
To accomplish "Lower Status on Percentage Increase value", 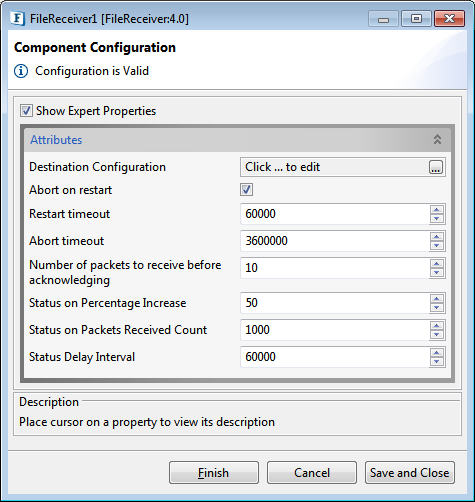I will [x=437, y=307].
